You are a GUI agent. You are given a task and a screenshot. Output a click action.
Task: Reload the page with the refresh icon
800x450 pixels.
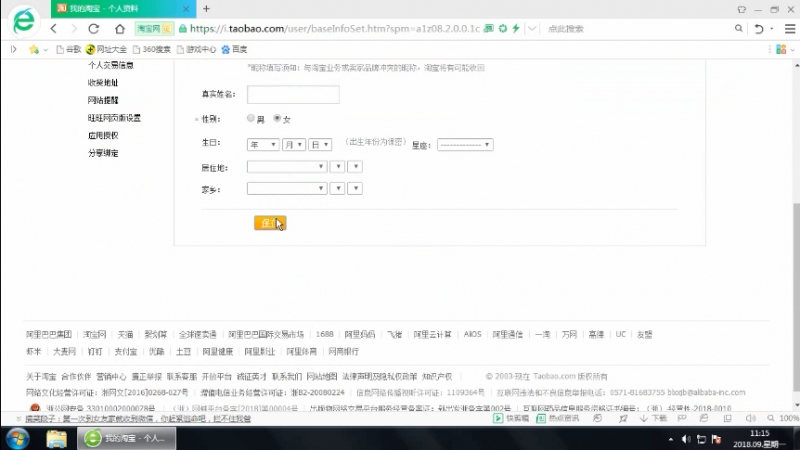[x=94, y=29]
